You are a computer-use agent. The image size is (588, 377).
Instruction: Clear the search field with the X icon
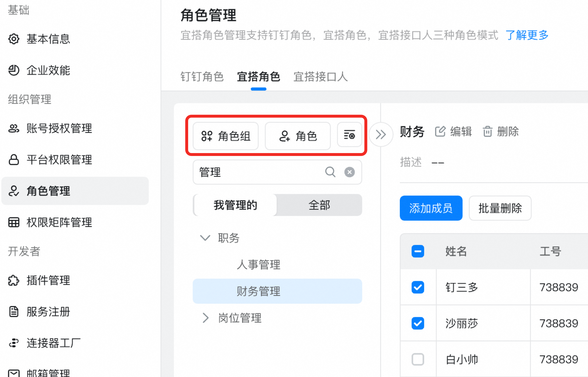point(349,172)
